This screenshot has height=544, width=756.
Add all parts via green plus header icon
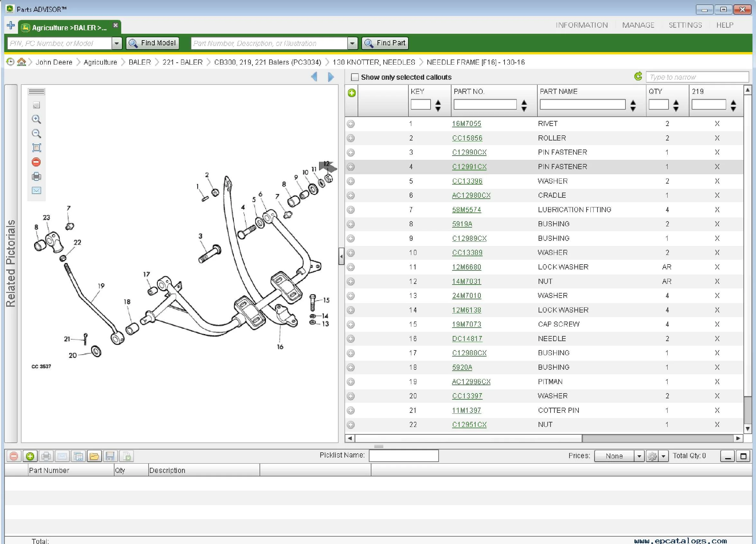[x=352, y=93]
